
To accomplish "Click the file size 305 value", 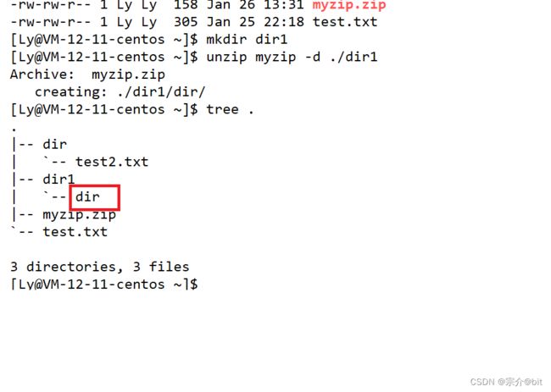I will pos(186,22).
